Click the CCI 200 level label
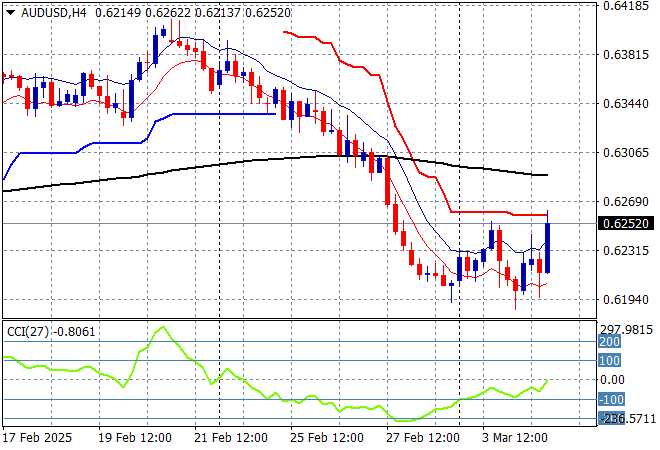 [611, 341]
